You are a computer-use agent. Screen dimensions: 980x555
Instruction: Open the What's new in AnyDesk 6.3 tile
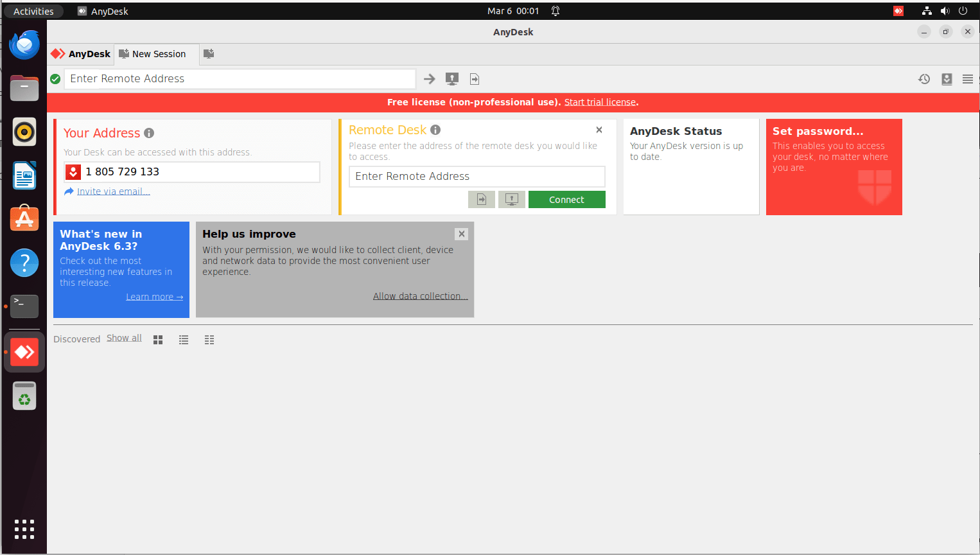pos(121,269)
